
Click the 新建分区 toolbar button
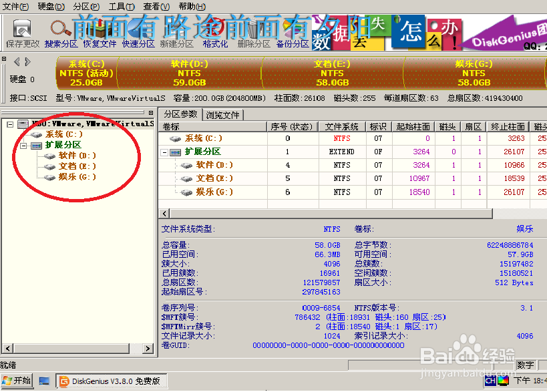click(x=176, y=33)
